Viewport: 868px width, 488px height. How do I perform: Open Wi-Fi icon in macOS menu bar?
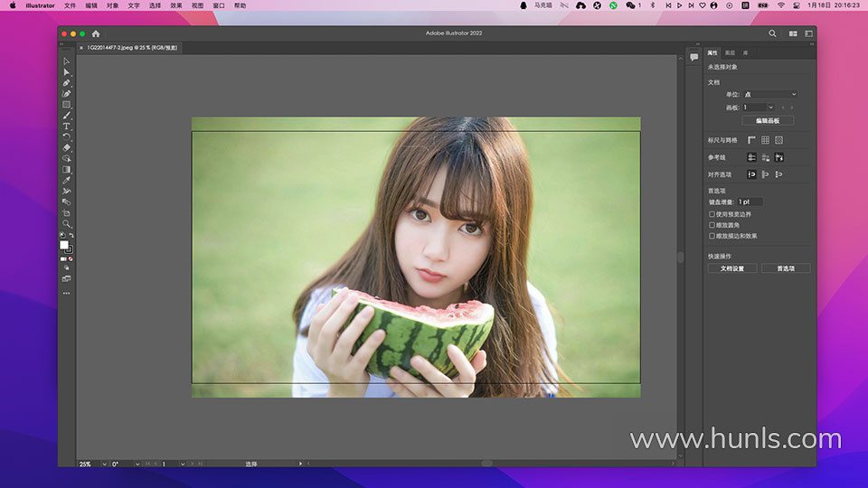780,5
